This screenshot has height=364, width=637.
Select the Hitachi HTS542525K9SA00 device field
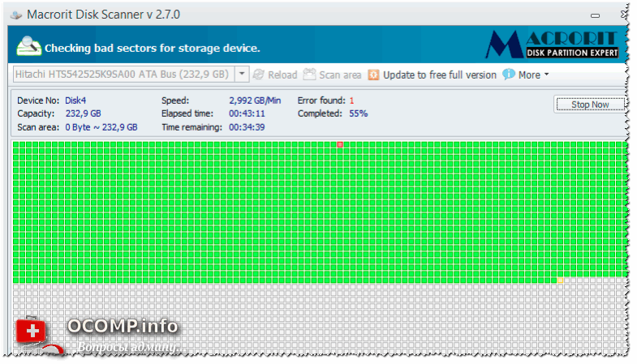123,75
